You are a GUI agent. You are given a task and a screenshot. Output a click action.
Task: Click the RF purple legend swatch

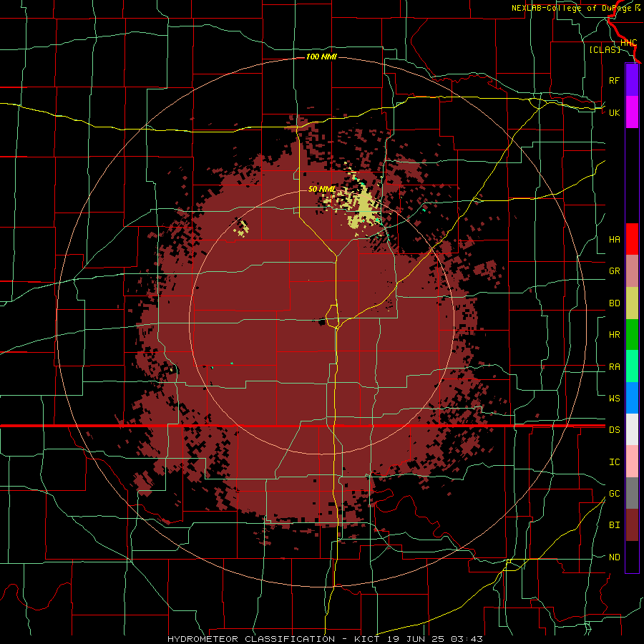(632, 80)
